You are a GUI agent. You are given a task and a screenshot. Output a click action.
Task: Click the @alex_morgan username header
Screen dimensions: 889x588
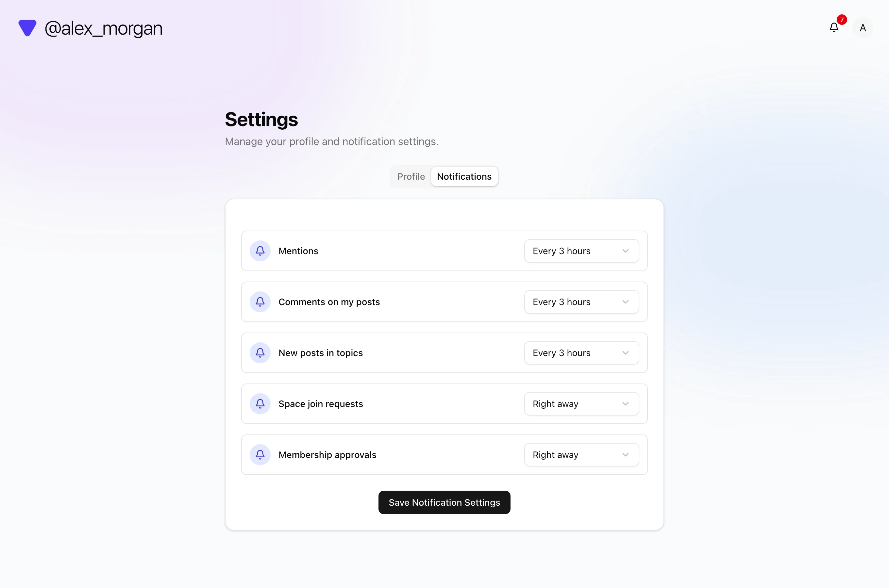(104, 28)
